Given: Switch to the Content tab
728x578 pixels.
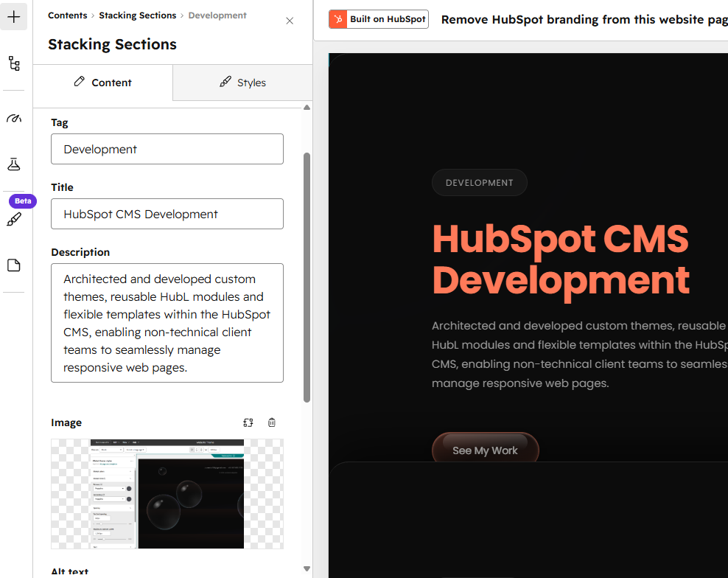Looking at the screenshot, I should [103, 83].
